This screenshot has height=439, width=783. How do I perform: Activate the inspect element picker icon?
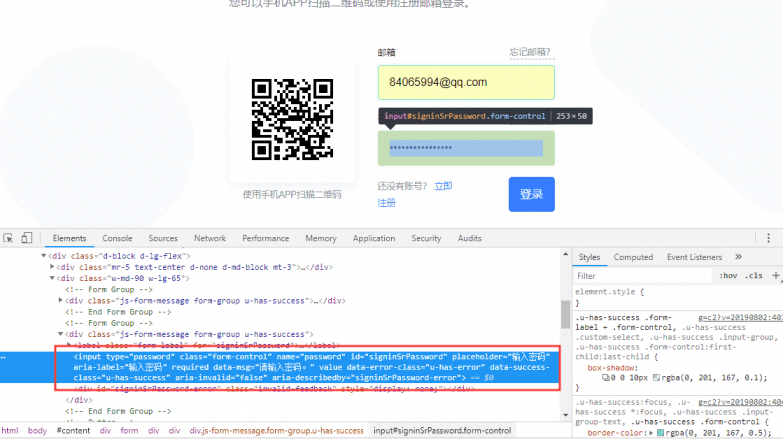(x=8, y=238)
